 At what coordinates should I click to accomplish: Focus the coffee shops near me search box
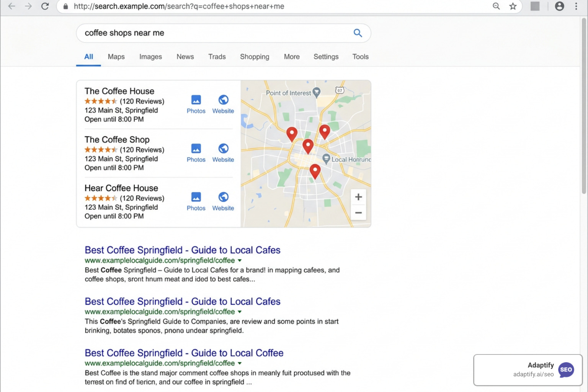click(224, 33)
